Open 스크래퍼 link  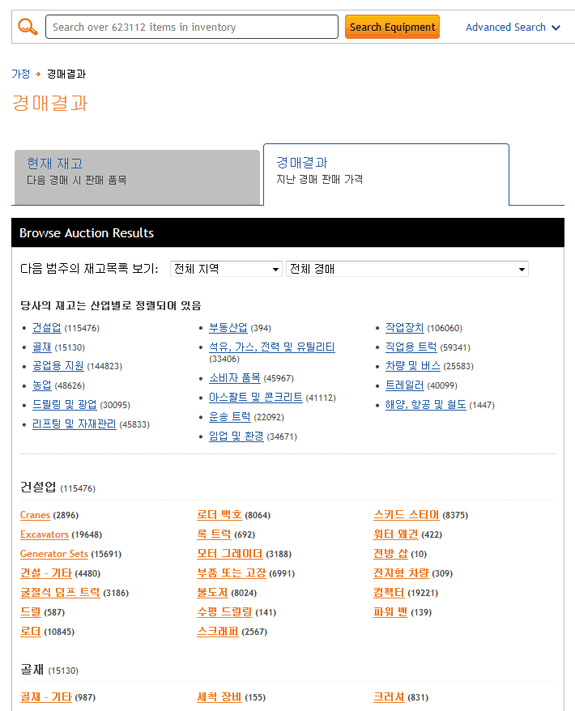click(217, 632)
